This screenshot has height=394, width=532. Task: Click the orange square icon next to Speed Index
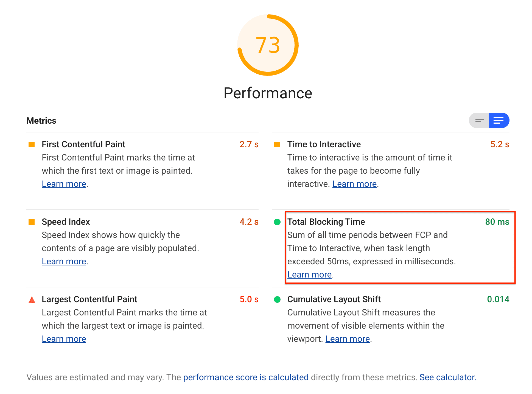[32, 222]
